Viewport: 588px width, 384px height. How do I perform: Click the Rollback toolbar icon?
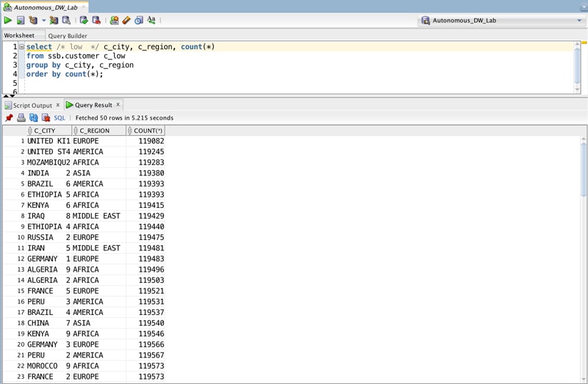click(x=96, y=21)
